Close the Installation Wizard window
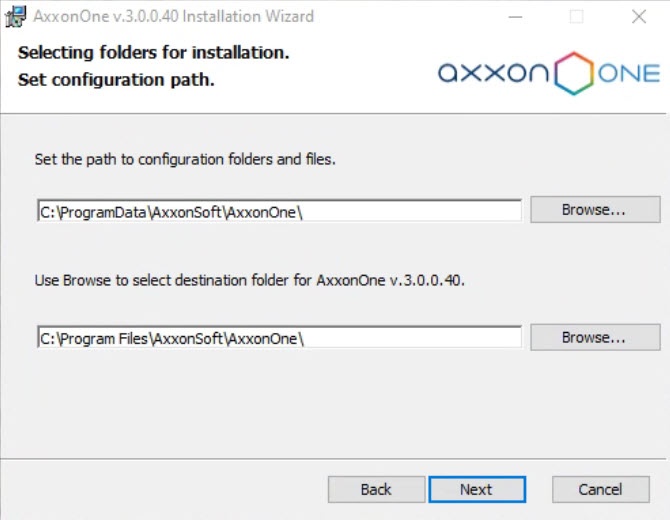Viewport: 670px width, 520px height. [x=638, y=16]
